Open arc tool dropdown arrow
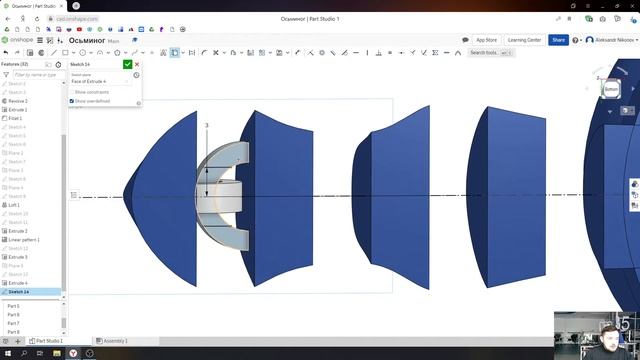Image resolution: width=640 pixels, height=360 pixels. click(x=108, y=53)
